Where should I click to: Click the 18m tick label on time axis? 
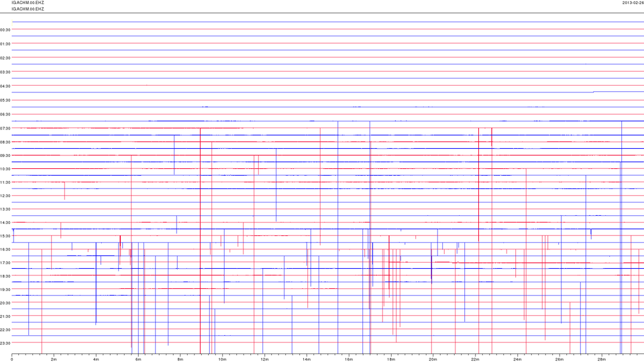pos(390,359)
